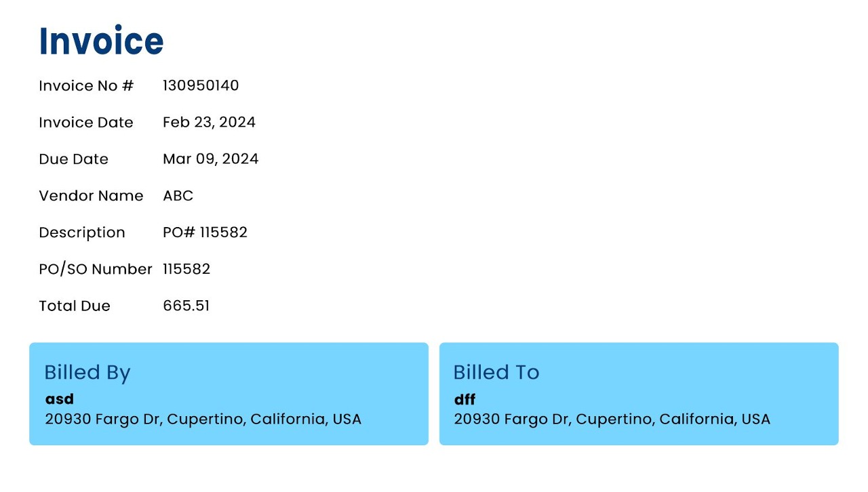The width and height of the screenshot is (868, 492).
Task: Click the Vendor Name label
Action: click(91, 196)
